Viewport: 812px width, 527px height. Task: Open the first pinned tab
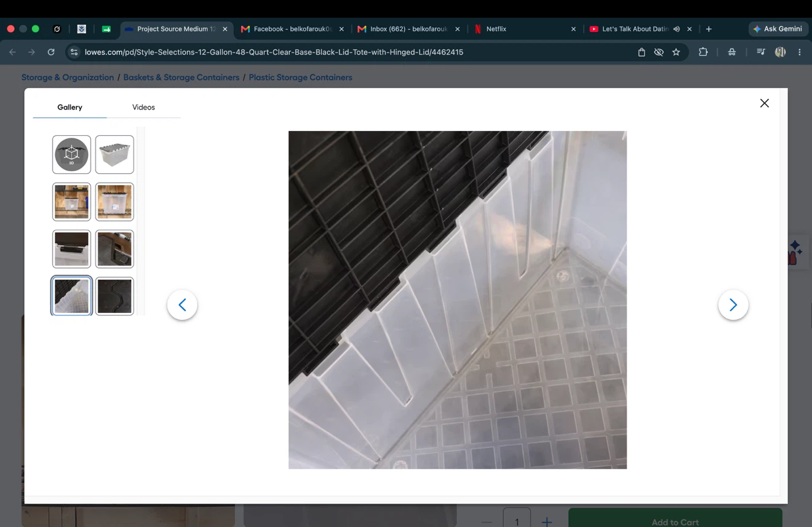pos(57,29)
